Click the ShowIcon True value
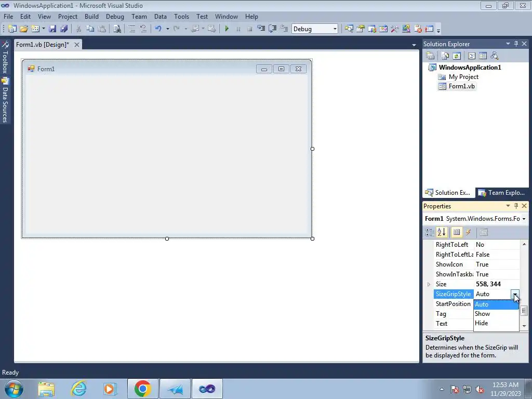Screen dimensions: 532x399 pos(497,264)
